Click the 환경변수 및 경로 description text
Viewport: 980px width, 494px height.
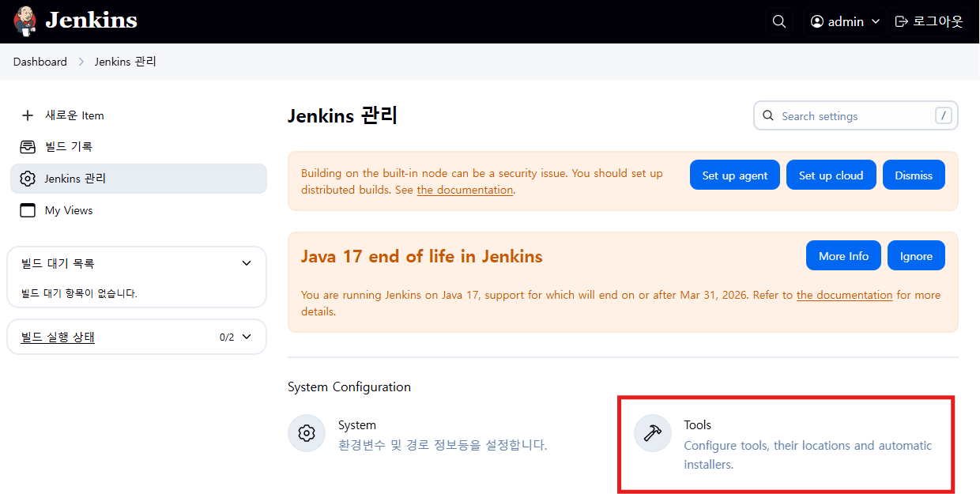coord(443,445)
